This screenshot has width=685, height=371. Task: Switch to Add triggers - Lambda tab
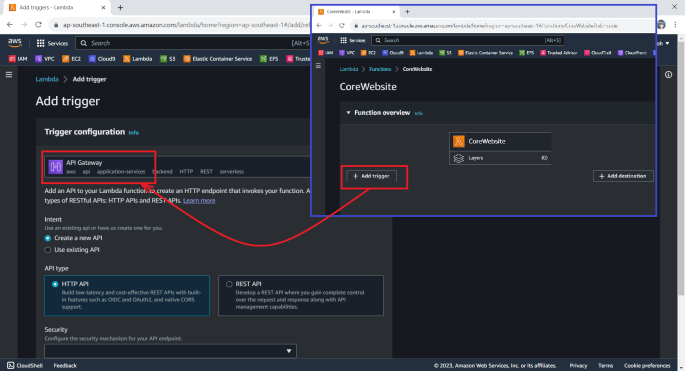coord(56,7)
